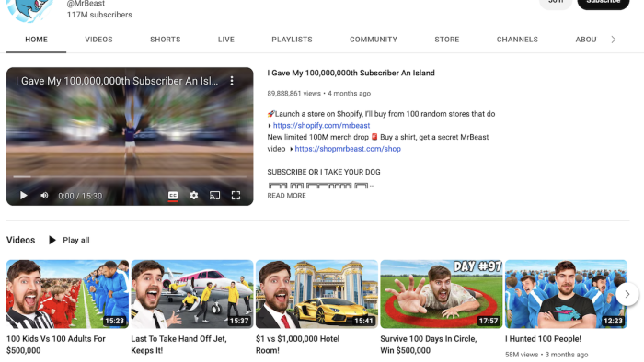Open the Home tab
The height and width of the screenshot is (362, 644).
coord(36,40)
